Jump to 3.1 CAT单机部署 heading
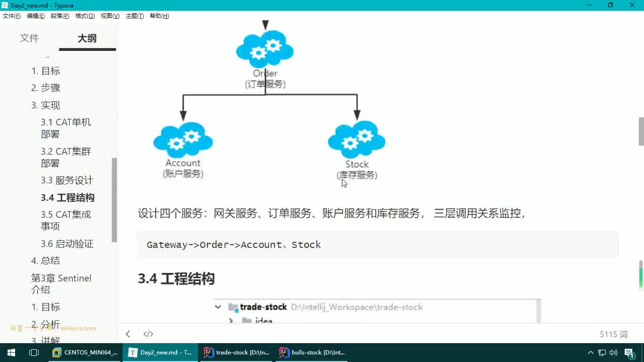 pyautogui.click(x=66, y=128)
